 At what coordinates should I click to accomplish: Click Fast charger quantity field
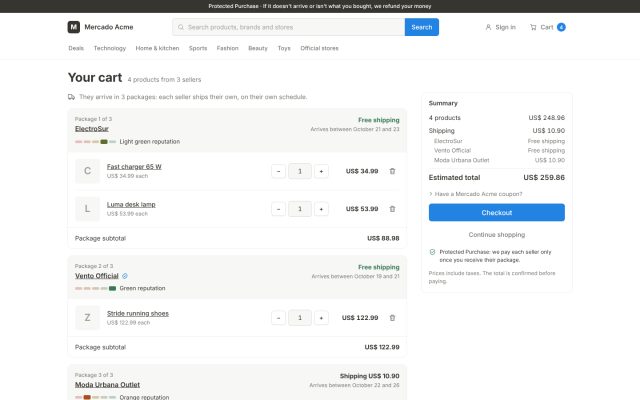point(300,171)
